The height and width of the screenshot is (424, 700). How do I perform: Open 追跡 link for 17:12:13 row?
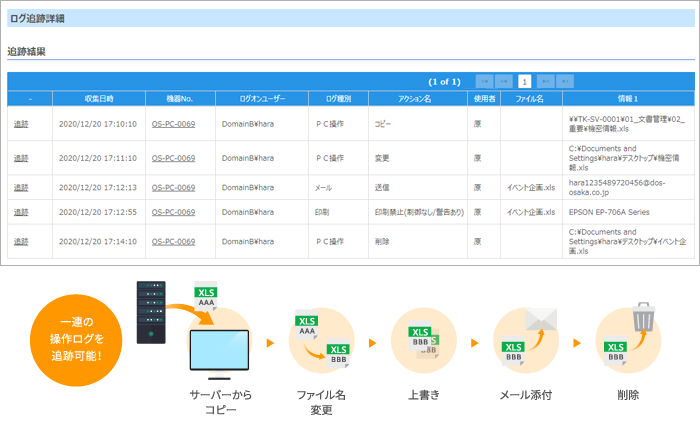21,187
